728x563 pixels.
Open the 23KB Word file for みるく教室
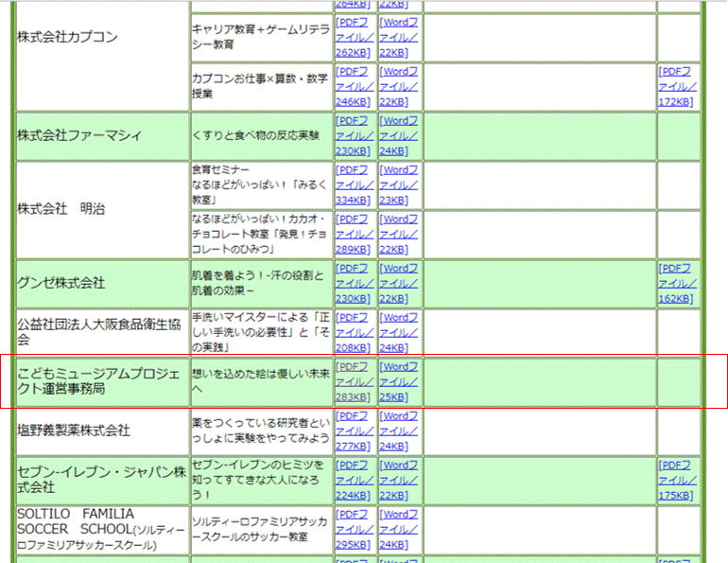pos(398,185)
